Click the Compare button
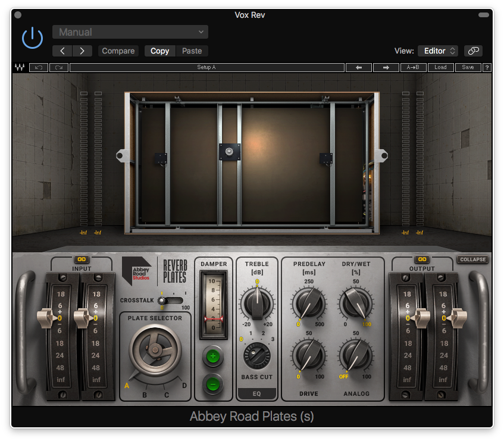This screenshot has height=441, width=504. pyautogui.click(x=118, y=51)
